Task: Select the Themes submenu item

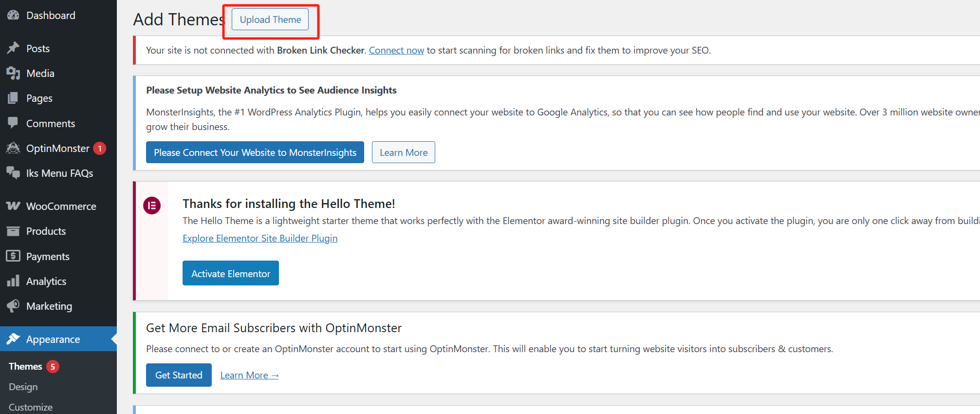Action: [x=25, y=366]
